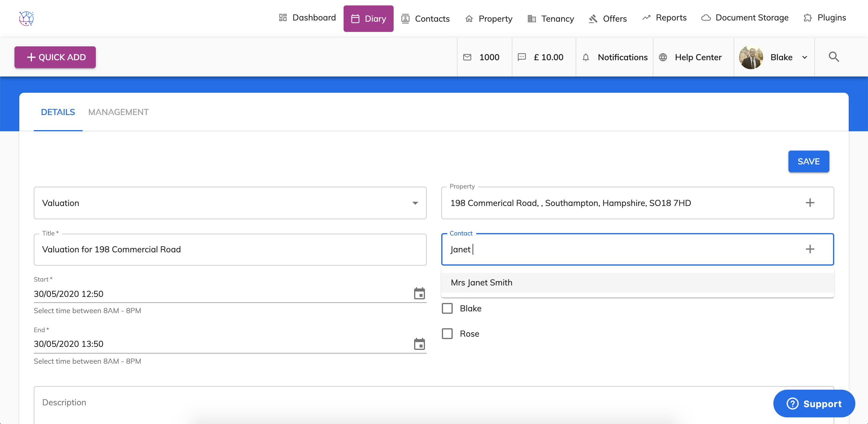868x424 pixels.
Task: Open the Start date calendar picker
Action: coord(419,294)
